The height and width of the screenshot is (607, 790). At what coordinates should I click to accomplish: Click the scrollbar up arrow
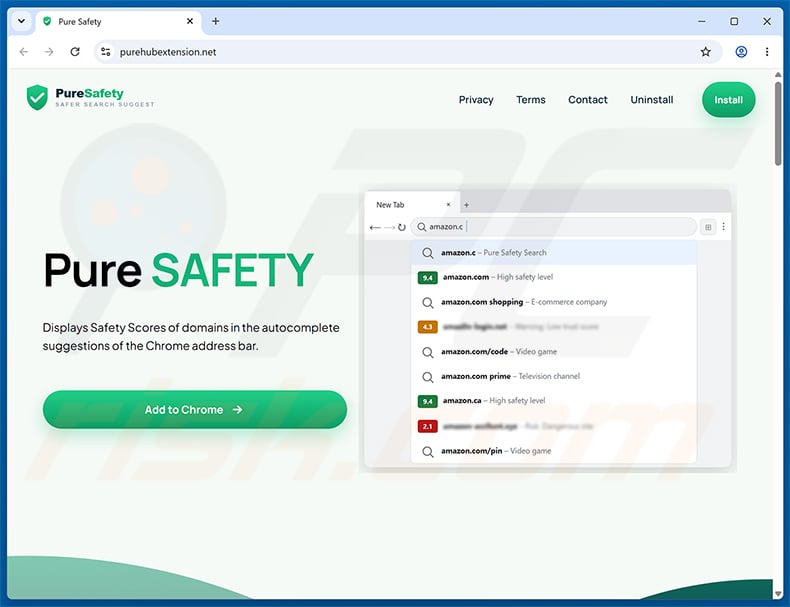[778, 75]
